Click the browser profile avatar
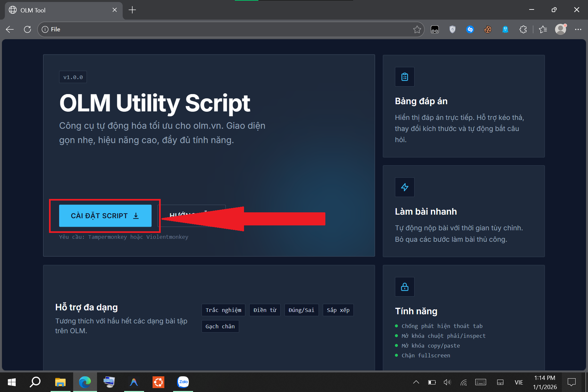The height and width of the screenshot is (392, 588). coord(561,29)
